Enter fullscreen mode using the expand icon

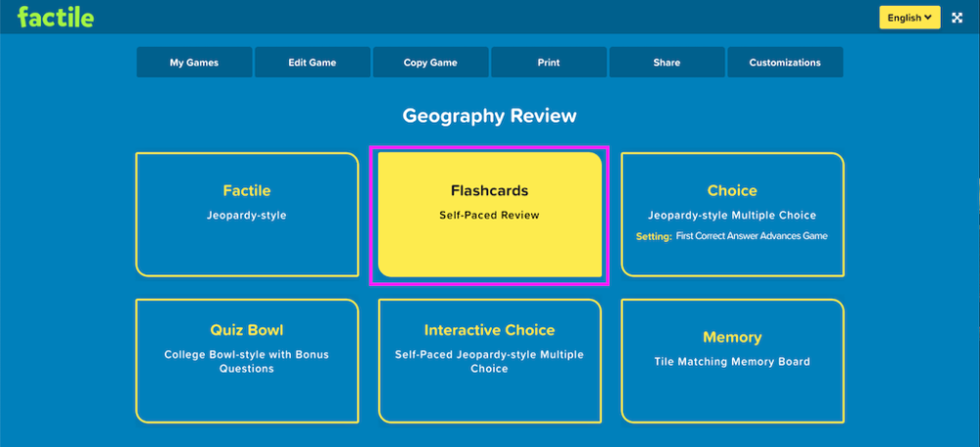(957, 18)
